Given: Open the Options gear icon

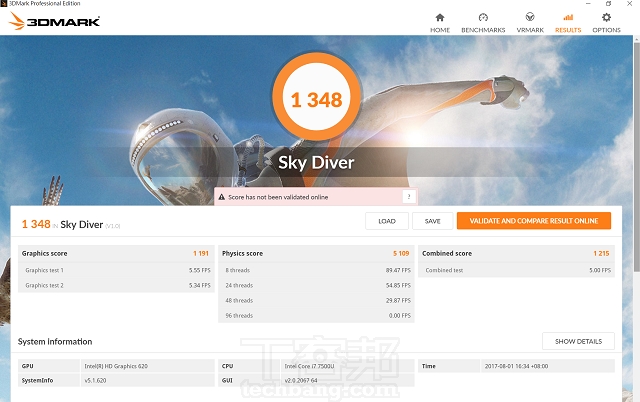Looking at the screenshot, I should [x=606, y=17].
